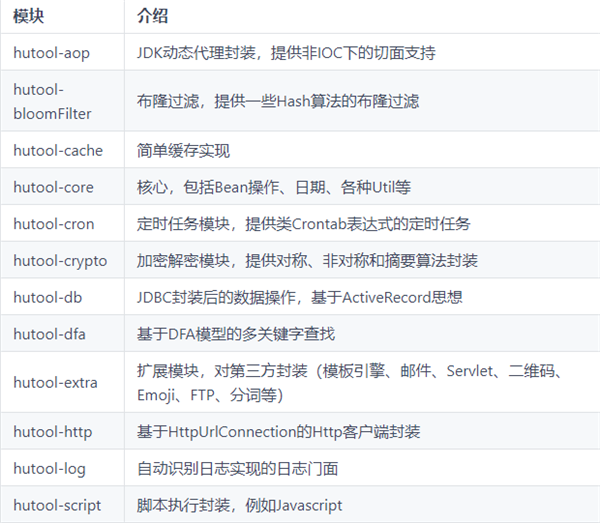Click the hutool-script module name

58,505
